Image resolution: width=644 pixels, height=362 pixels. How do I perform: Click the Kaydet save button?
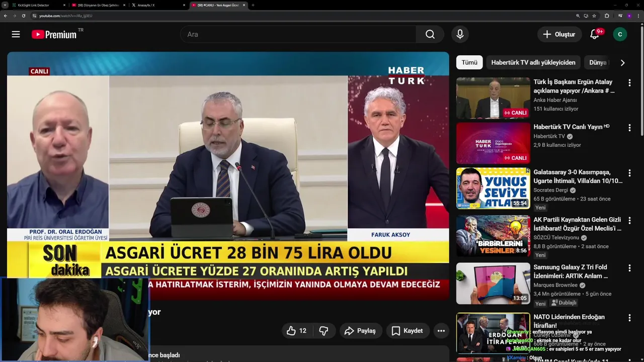408,331
